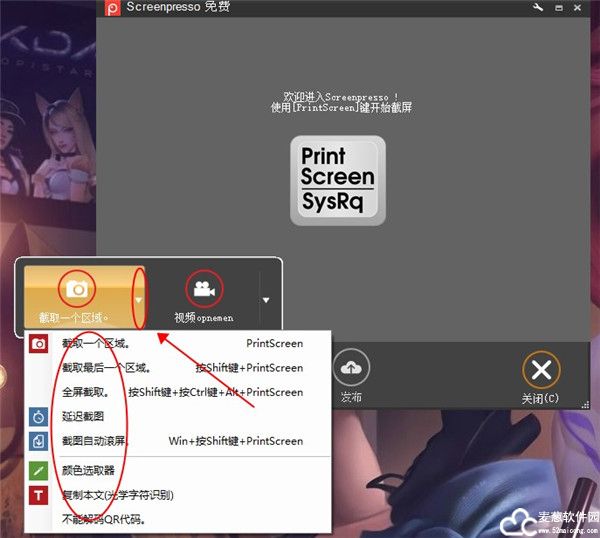Screen dimensions: 600x538
Task: Select menu item 延迟截图
Action: 178,416
